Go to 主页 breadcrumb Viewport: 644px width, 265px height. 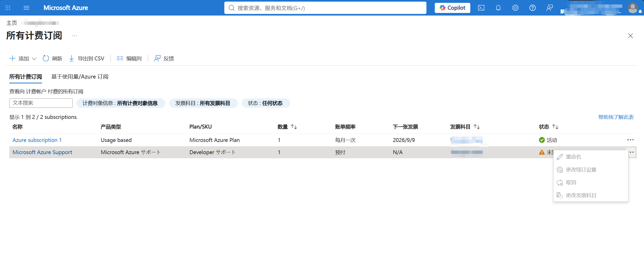(12, 23)
